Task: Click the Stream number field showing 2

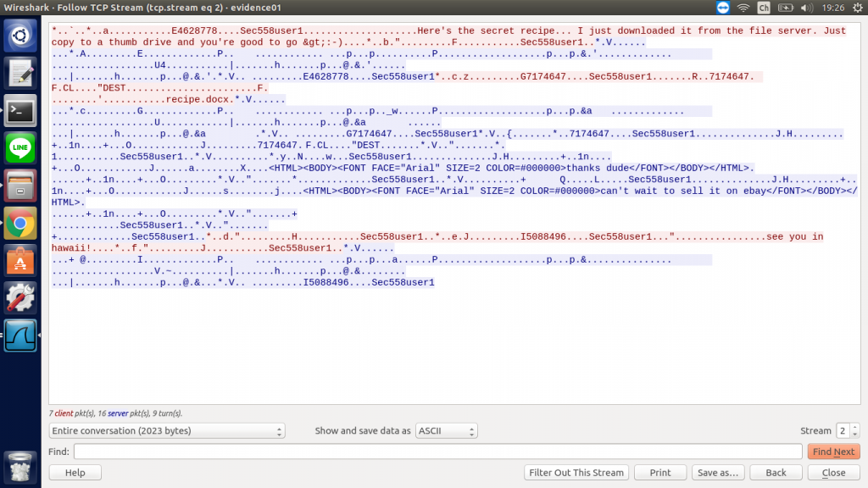Action: coord(843,430)
